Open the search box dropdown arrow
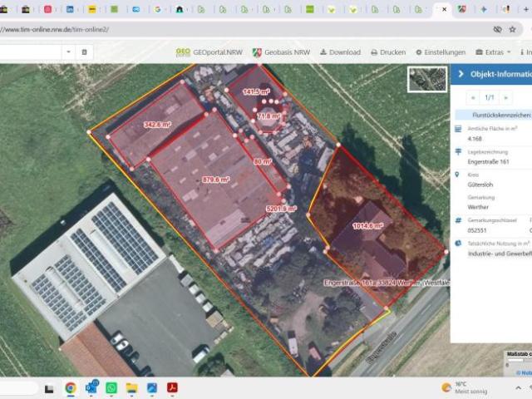This screenshot has width=532, height=399. pos(68,52)
